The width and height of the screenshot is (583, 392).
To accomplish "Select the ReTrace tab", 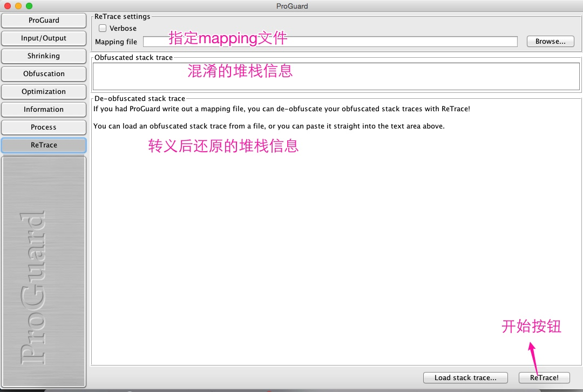I will point(44,145).
